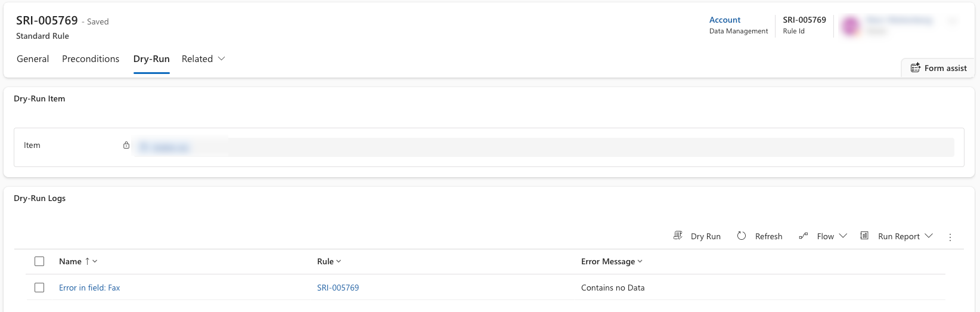
Task: Click the Form assist sparkle icon
Action: [x=916, y=68]
